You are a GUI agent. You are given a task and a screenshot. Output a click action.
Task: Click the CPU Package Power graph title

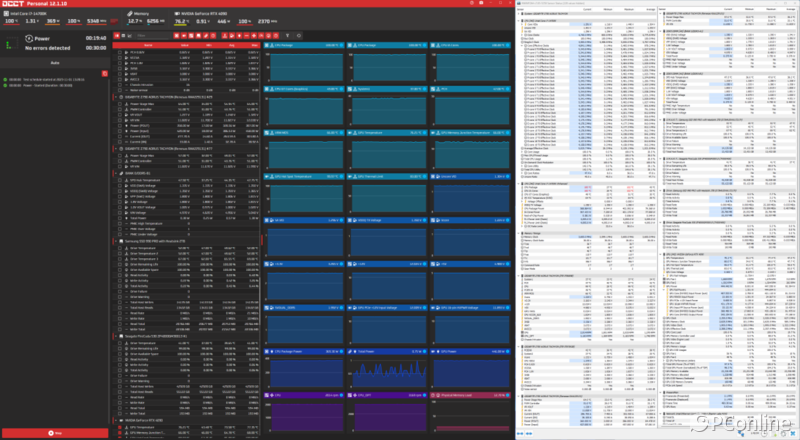[x=289, y=352]
